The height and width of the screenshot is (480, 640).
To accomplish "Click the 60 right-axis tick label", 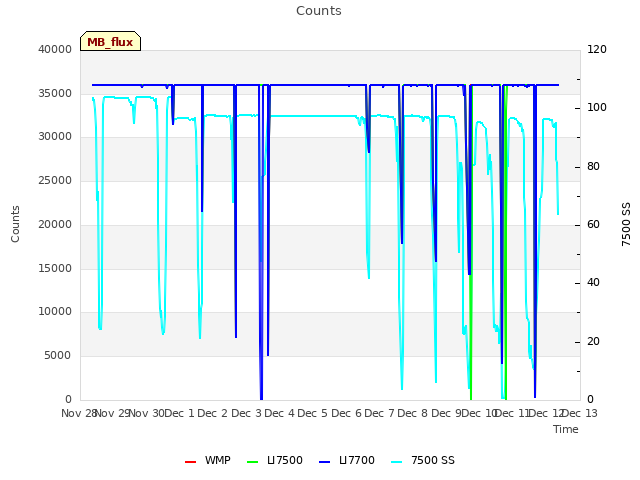I will coord(593,224).
